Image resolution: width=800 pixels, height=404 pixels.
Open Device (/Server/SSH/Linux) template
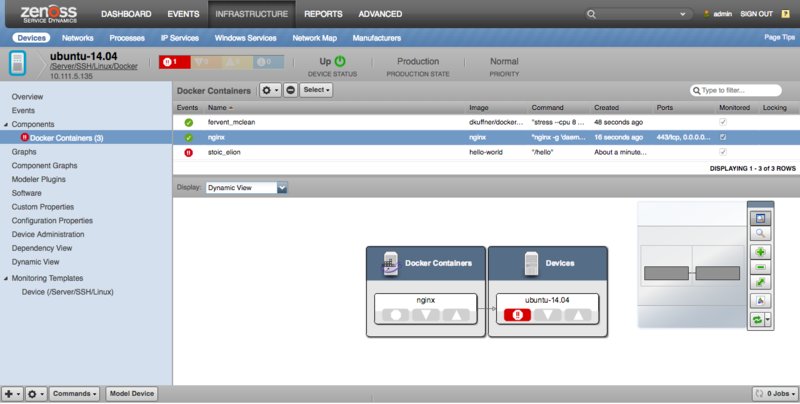(67, 292)
